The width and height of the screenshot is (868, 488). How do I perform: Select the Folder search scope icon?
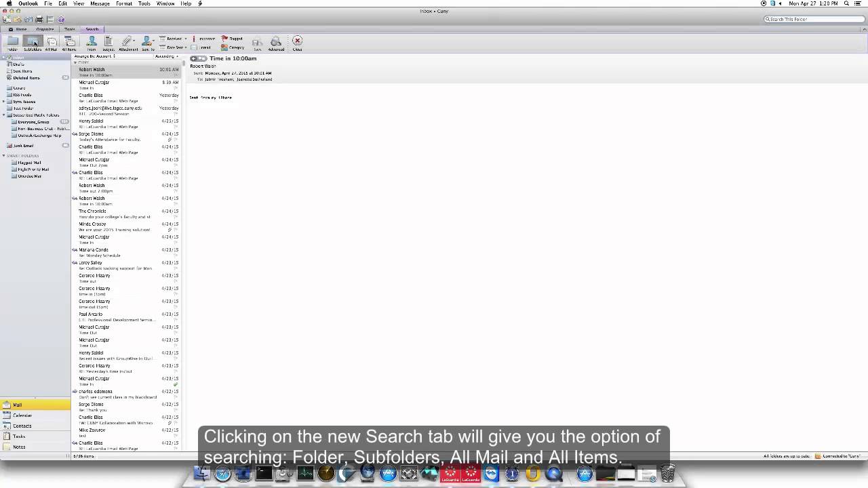13,43
